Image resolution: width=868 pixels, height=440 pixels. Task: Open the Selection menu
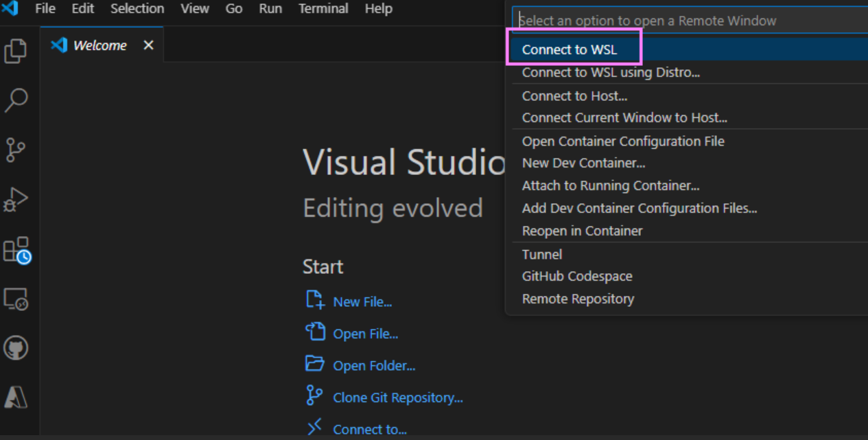137,9
